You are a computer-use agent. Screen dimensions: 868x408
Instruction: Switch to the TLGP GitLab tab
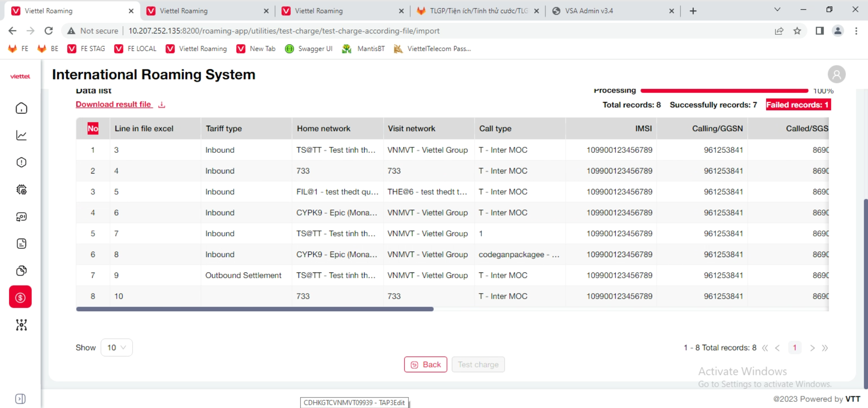click(477, 11)
